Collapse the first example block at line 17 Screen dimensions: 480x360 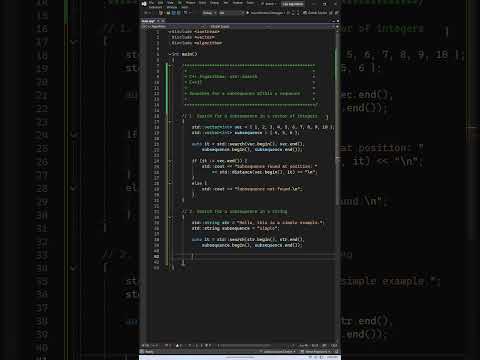pos(170,122)
